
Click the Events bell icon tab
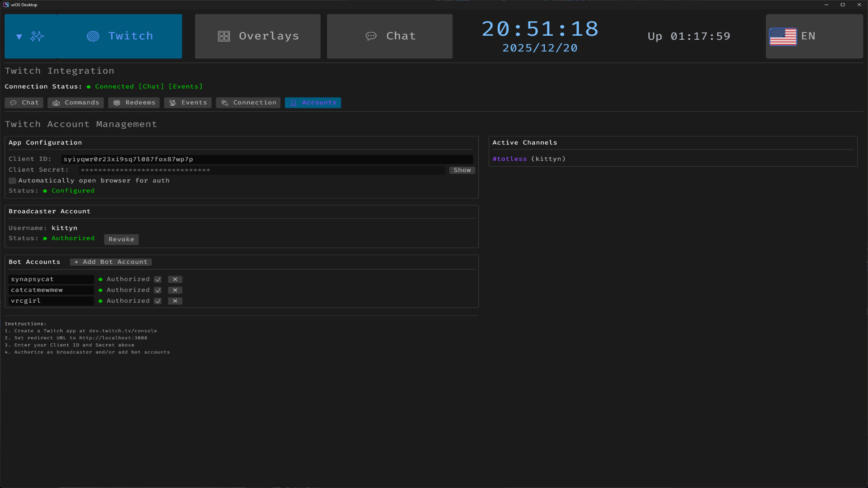point(172,103)
